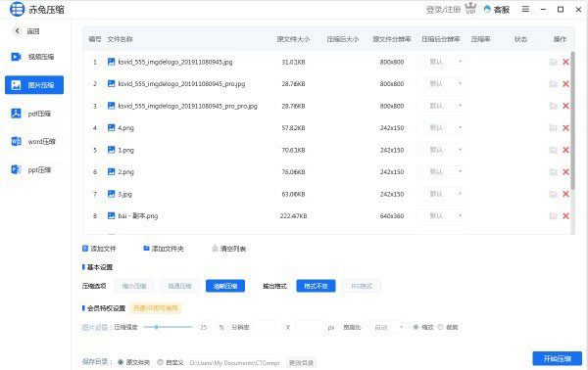Select the 自定义 save directory radio
Image resolution: width=588 pixels, height=370 pixels.
[x=160, y=362]
